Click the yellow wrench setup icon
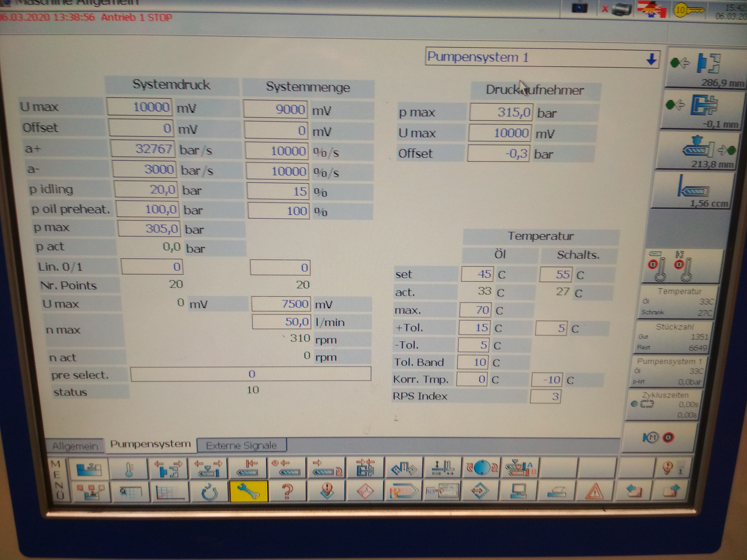The height and width of the screenshot is (560, 747). coord(249,491)
